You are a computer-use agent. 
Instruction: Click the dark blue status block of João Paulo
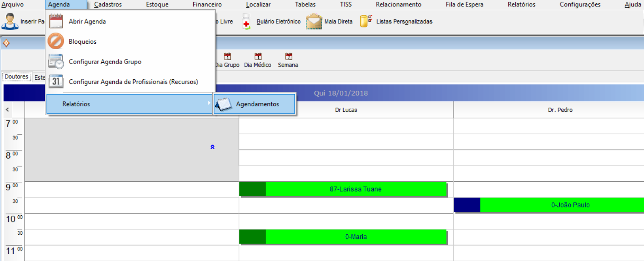pyautogui.click(x=466, y=205)
